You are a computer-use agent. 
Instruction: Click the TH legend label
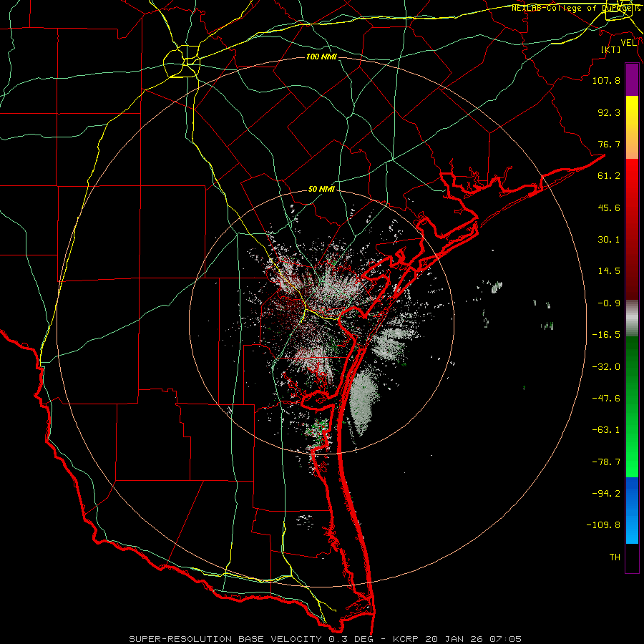(615, 557)
